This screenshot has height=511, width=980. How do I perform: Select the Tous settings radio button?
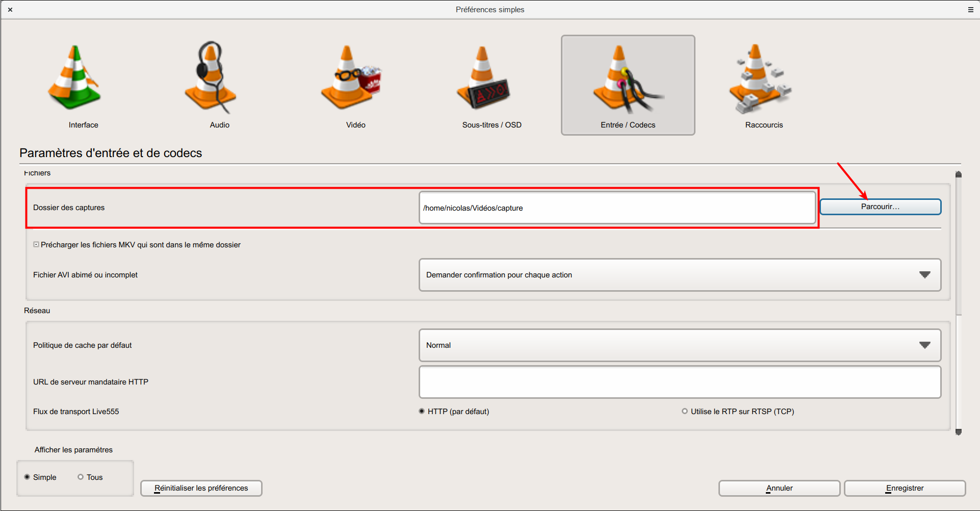81,477
